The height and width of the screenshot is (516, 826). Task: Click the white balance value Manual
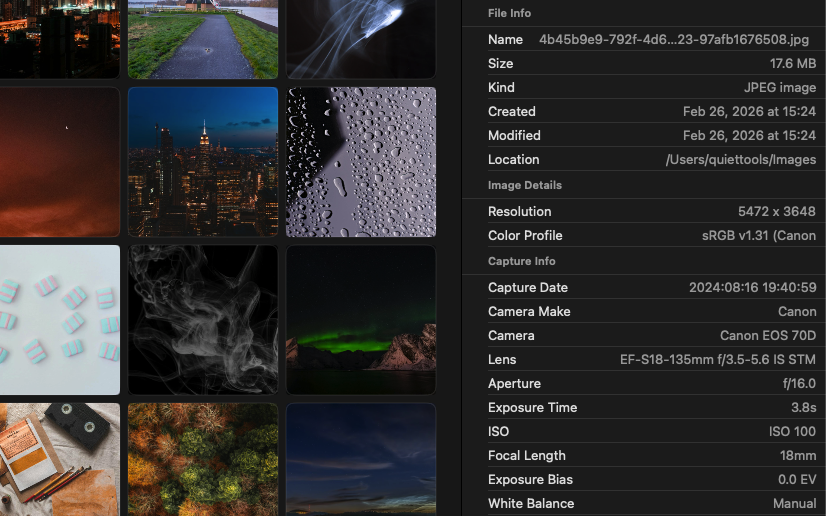794,504
